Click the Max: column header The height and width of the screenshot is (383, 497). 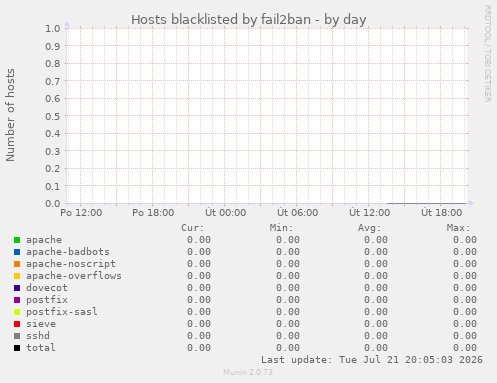coord(458,228)
